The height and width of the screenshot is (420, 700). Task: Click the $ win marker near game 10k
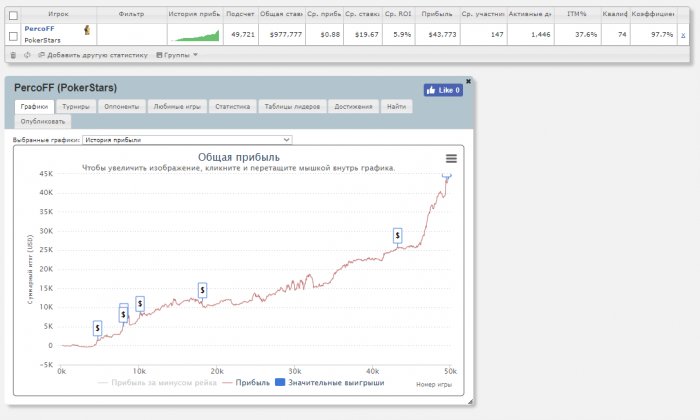[x=140, y=304]
